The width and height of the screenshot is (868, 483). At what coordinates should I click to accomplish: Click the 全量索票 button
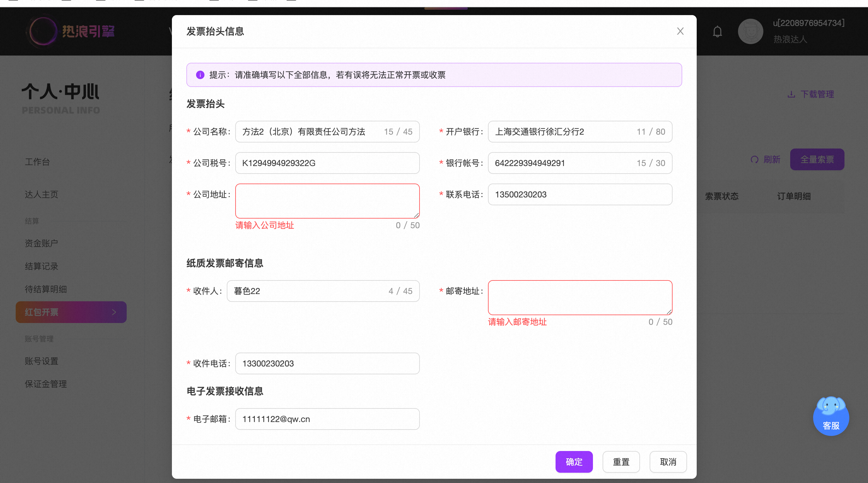click(817, 159)
